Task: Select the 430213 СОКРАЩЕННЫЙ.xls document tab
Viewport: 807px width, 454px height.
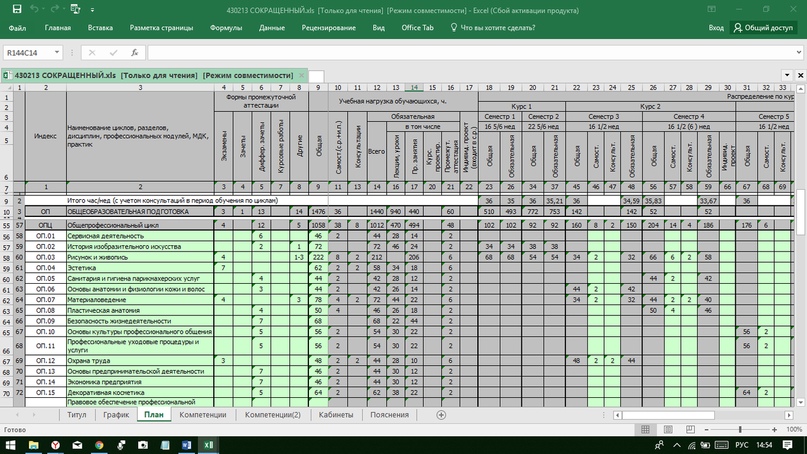Action: coord(154,75)
